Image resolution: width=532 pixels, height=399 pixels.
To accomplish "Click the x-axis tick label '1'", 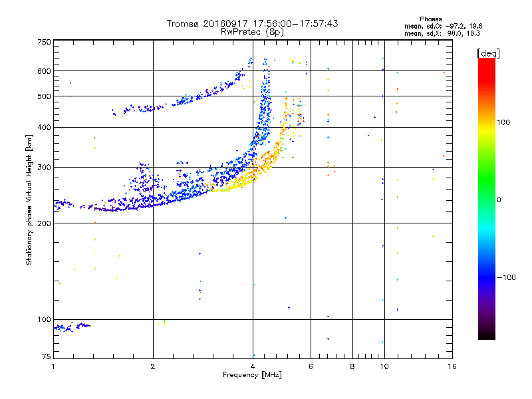I will 53,366.
